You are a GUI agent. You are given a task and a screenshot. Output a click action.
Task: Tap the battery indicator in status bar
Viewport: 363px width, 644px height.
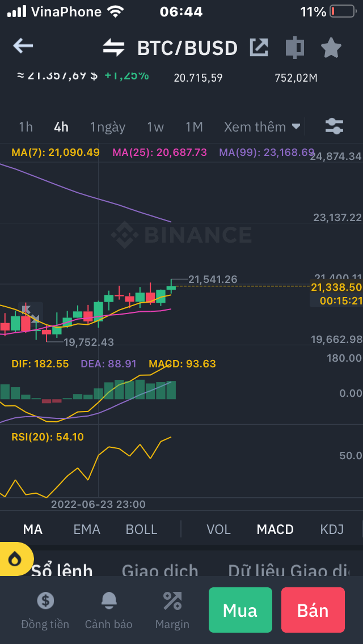(343, 11)
